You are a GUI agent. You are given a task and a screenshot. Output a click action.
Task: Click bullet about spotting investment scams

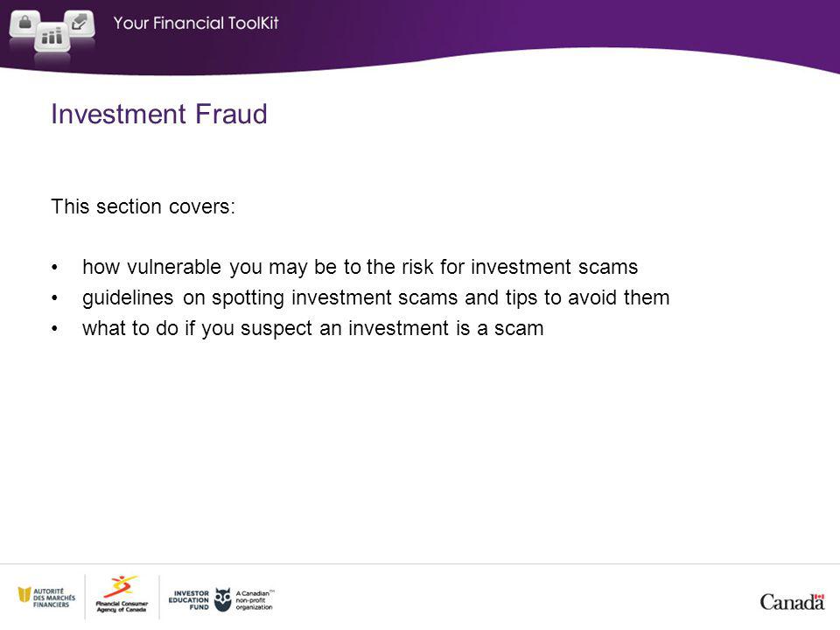click(376, 297)
